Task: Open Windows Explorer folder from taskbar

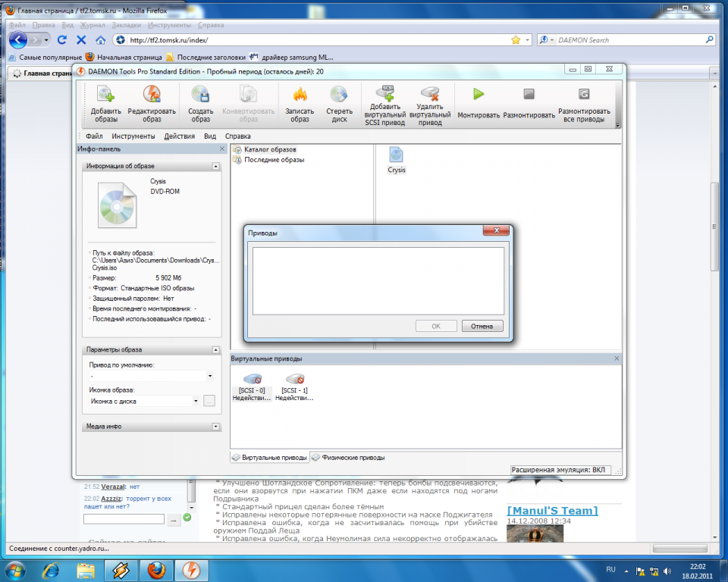Action: tap(86, 570)
